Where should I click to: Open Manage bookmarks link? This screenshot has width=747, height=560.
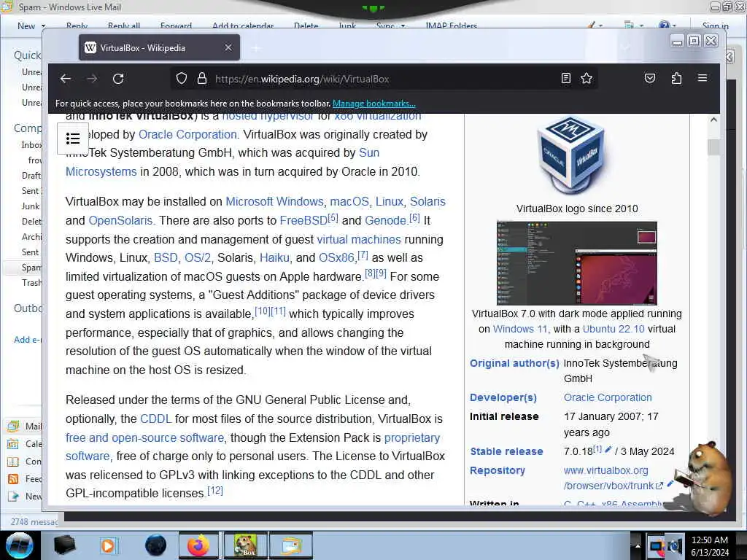click(x=374, y=104)
